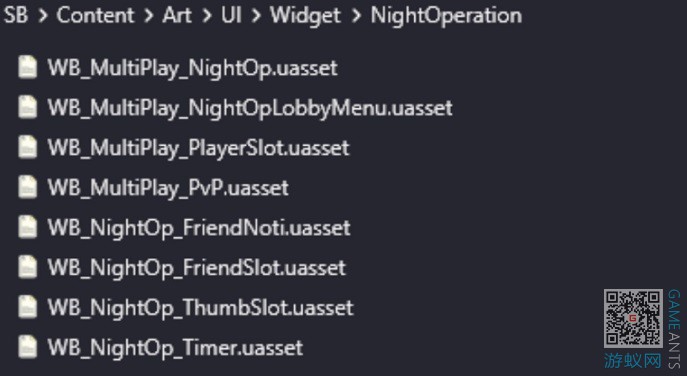
Task: Click the GAMEANTS QR code watermark
Action: (633, 318)
